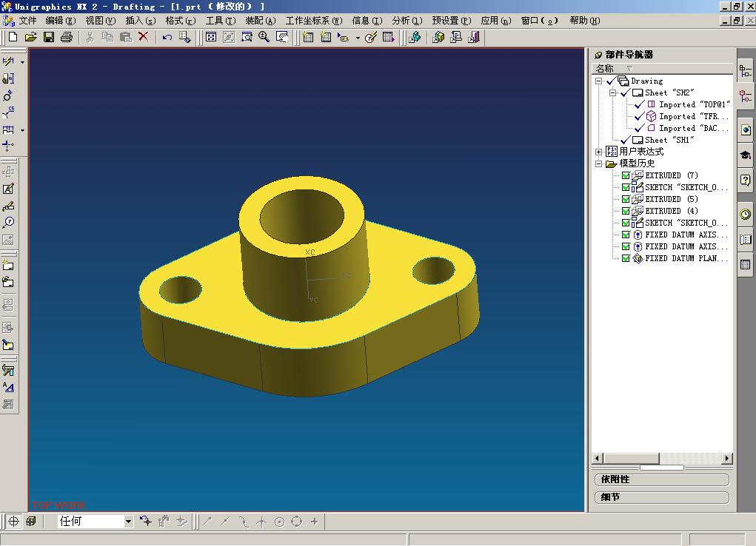
Task: Toggle checkmark of Imported "BAC..." view
Action: pos(640,128)
